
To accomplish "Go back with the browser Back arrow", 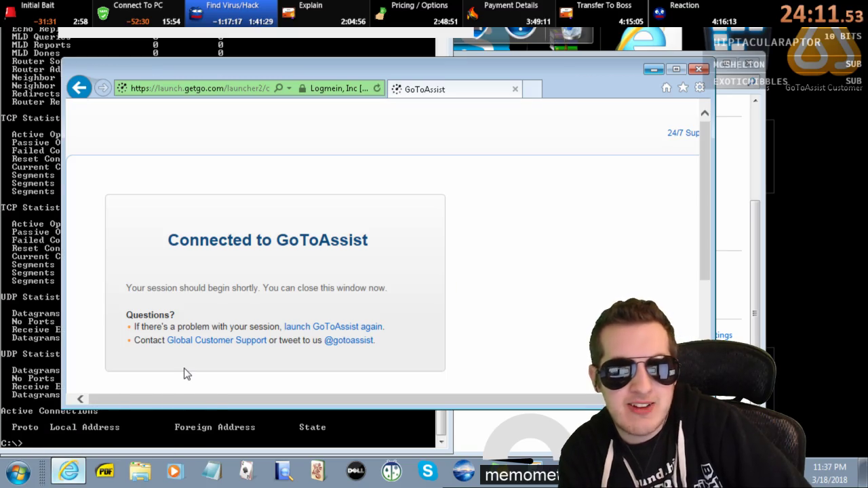I will click(79, 87).
